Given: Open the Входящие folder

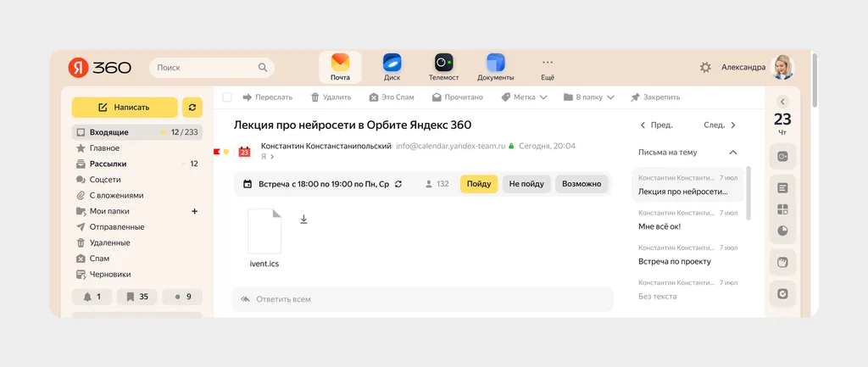Looking at the screenshot, I should (137, 132).
